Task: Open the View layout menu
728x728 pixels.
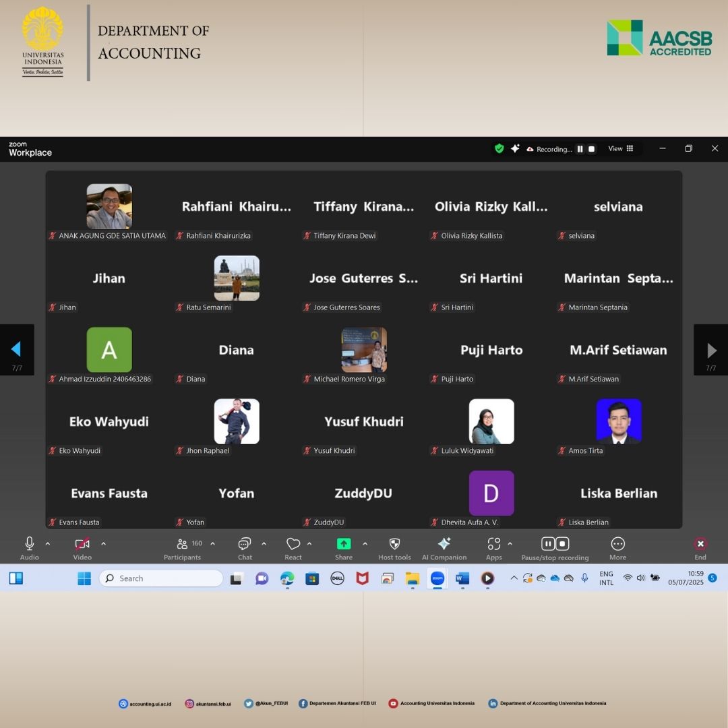Action: (621, 149)
